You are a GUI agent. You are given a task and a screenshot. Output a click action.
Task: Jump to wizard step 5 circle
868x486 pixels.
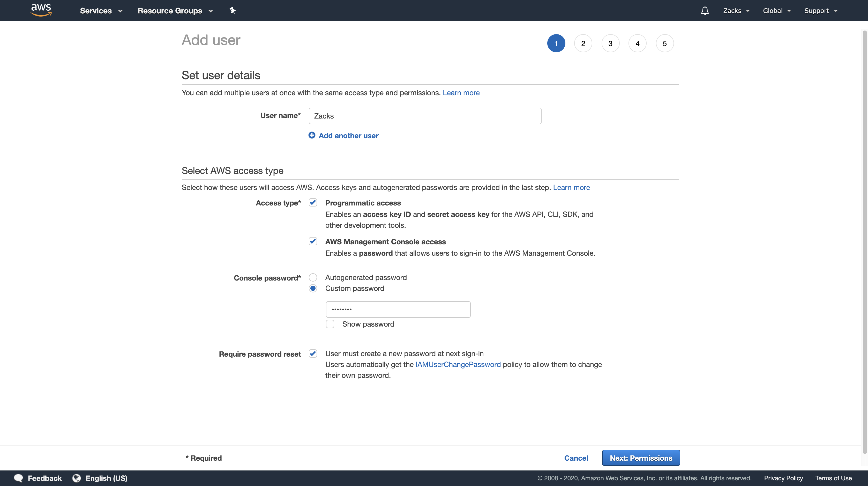point(664,43)
